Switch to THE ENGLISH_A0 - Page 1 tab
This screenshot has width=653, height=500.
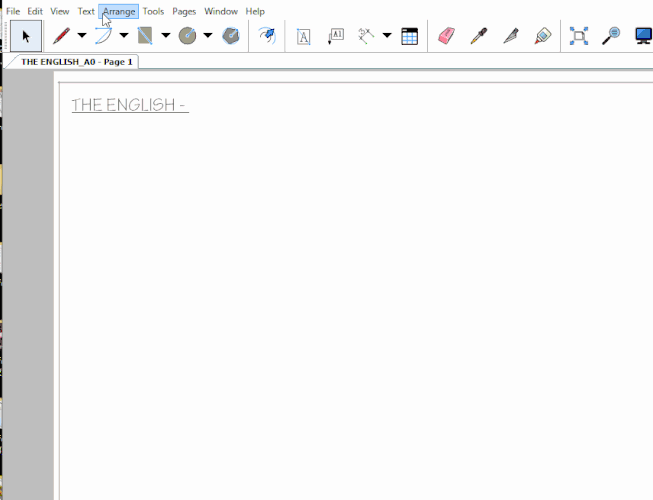[77, 62]
